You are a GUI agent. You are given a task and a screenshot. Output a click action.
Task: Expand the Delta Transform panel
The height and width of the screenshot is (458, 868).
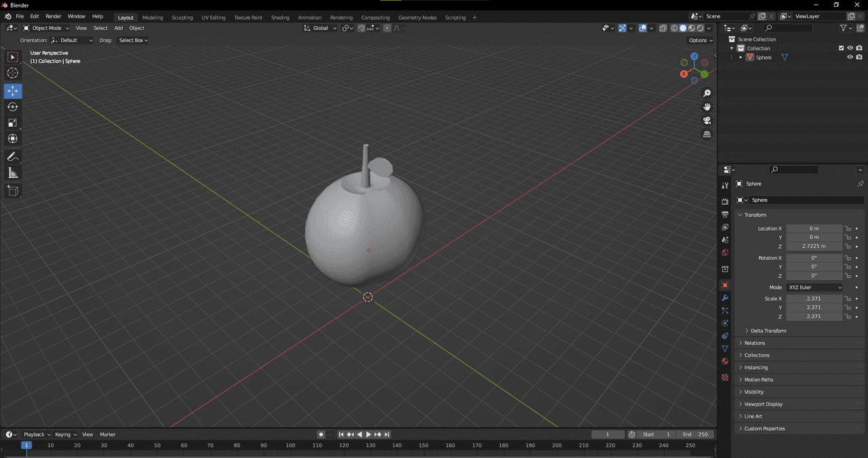click(768, 331)
